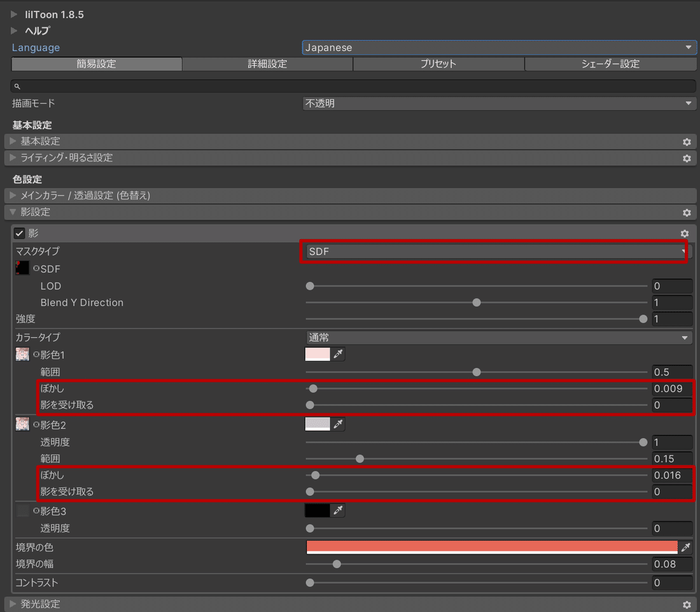Open gear menu for 影設定 header
700x612 pixels.
[x=687, y=212]
